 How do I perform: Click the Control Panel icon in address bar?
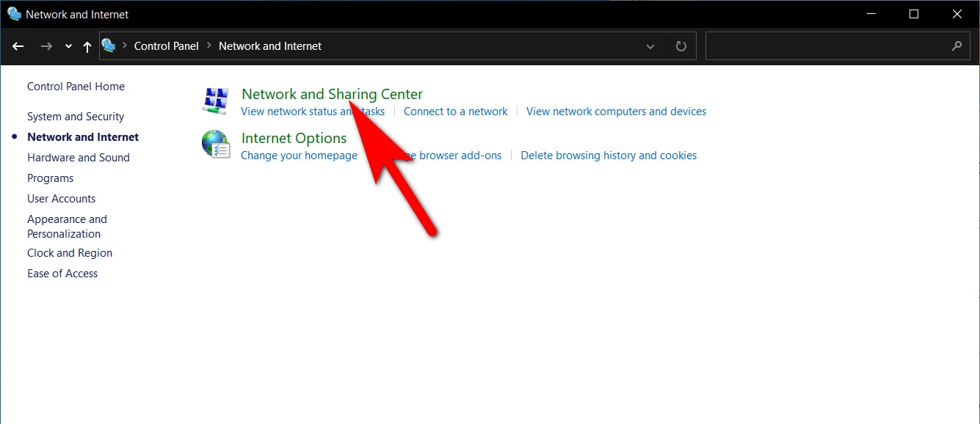pos(109,45)
